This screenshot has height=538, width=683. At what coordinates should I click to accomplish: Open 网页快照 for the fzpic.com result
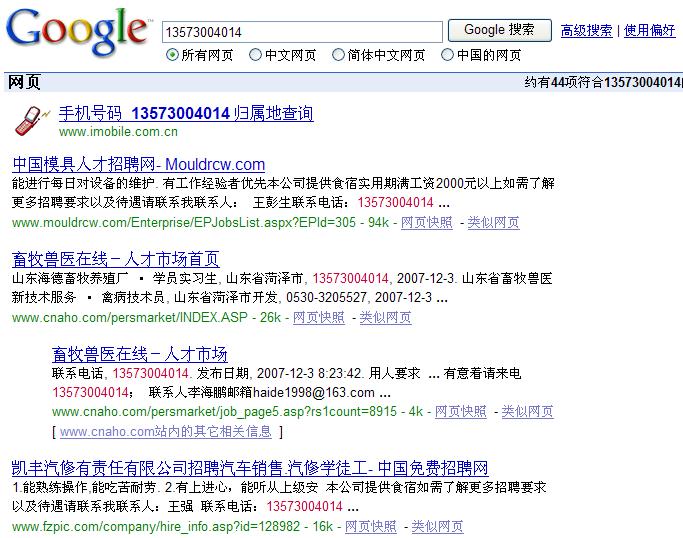pyautogui.click(x=370, y=526)
